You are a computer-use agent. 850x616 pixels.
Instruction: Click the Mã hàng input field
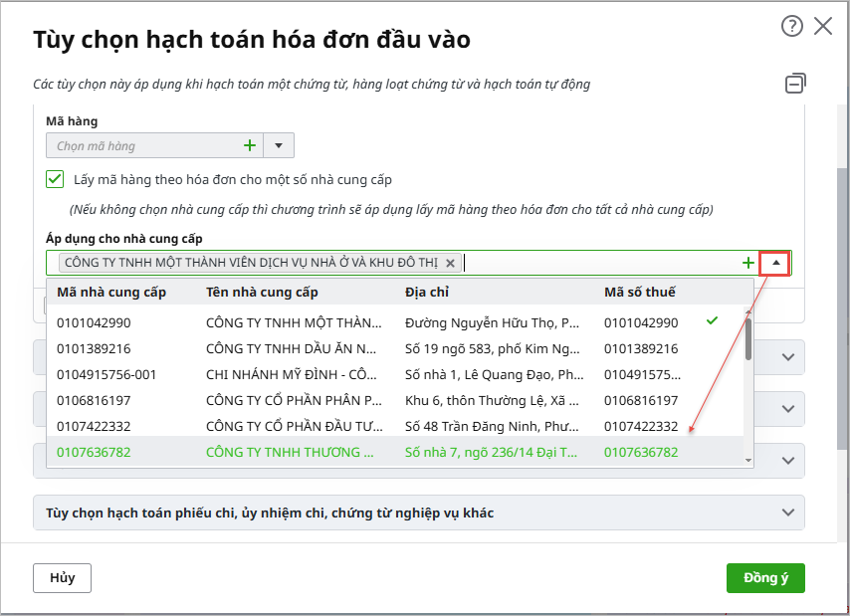(144, 146)
